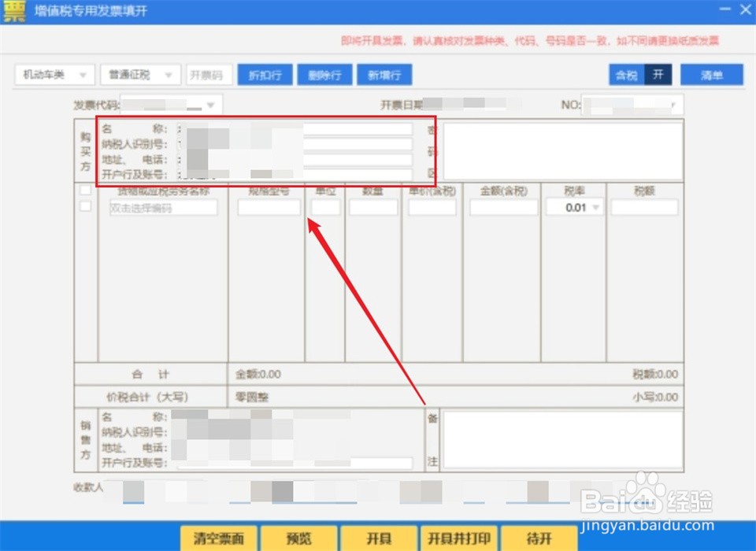Click the 新增行 add row toolbar button
756x551 pixels.
point(384,74)
